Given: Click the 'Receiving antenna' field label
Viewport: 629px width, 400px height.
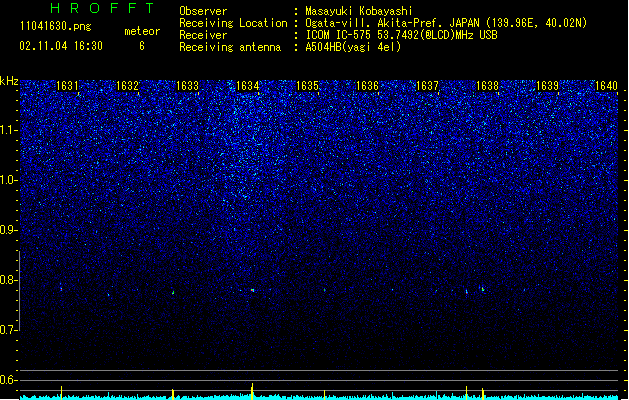Looking at the screenshot, I should (x=230, y=47).
